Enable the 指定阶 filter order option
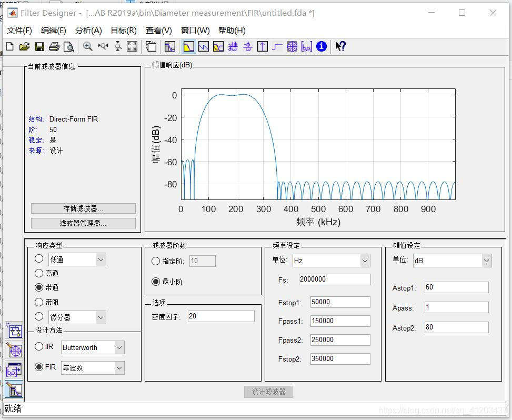512x420 pixels. pyautogui.click(x=156, y=261)
